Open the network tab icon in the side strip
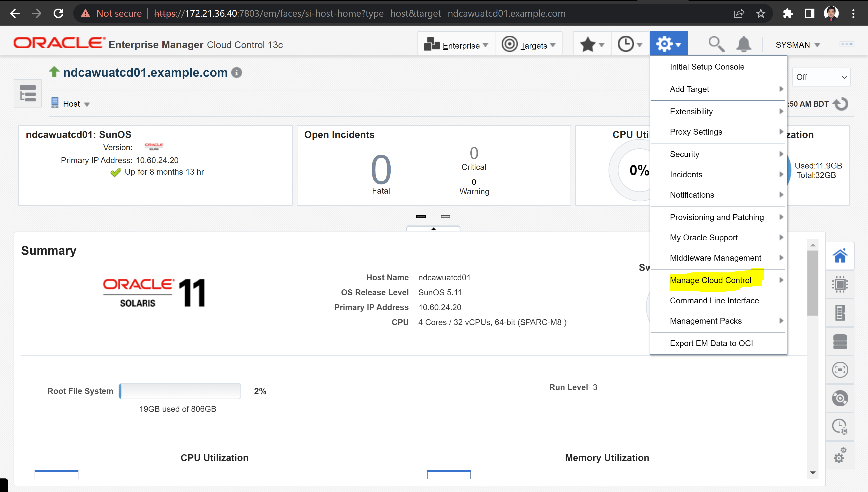This screenshot has width=868, height=492. click(x=840, y=370)
